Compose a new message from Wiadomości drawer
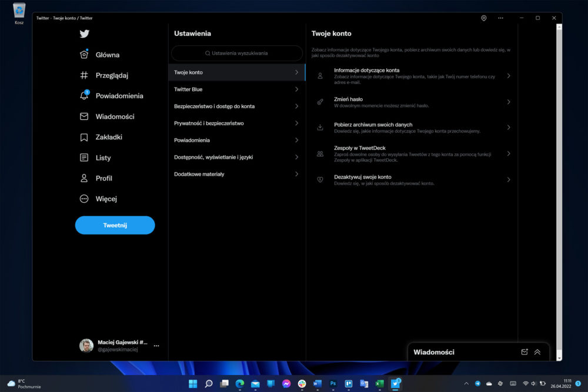The height and width of the screenshot is (392, 588). point(524,352)
